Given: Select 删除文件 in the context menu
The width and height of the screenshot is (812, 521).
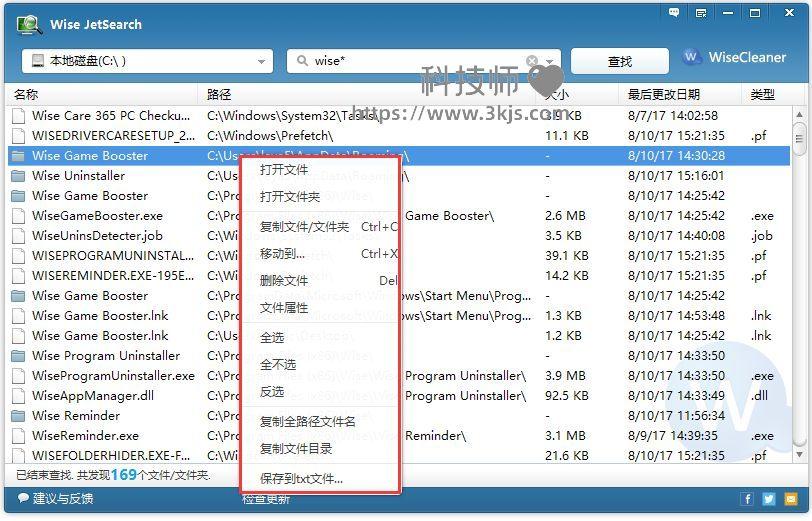Looking at the screenshot, I should (321, 281).
